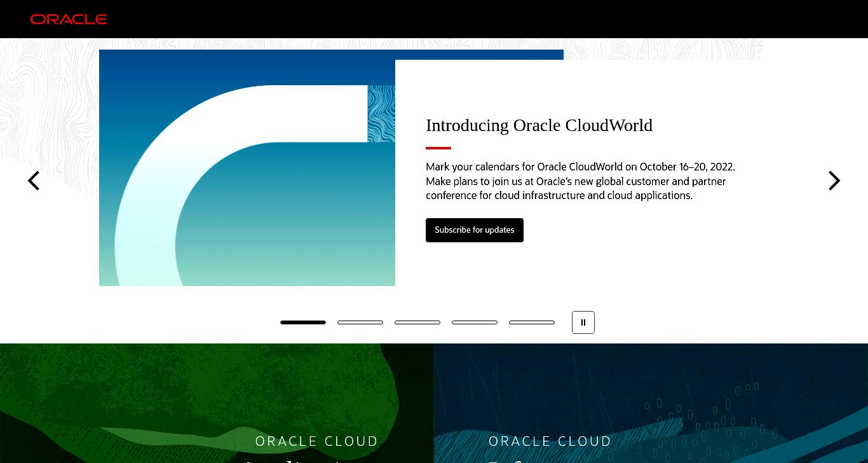Image resolution: width=868 pixels, height=463 pixels.
Task: Jump to second carousel slide indicator
Action: pos(360,322)
